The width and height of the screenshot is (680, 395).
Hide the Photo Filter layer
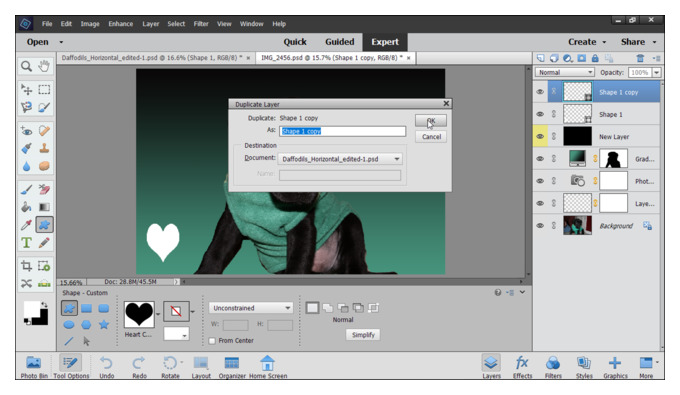point(540,181)
